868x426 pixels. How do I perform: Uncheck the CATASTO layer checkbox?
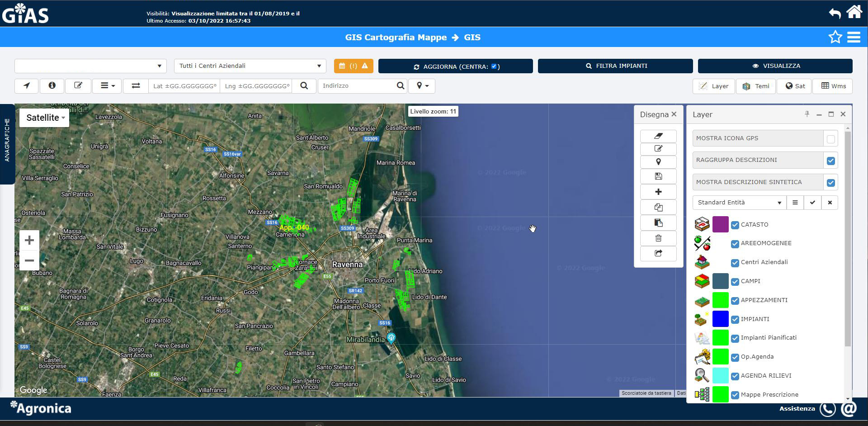[735, 225]
